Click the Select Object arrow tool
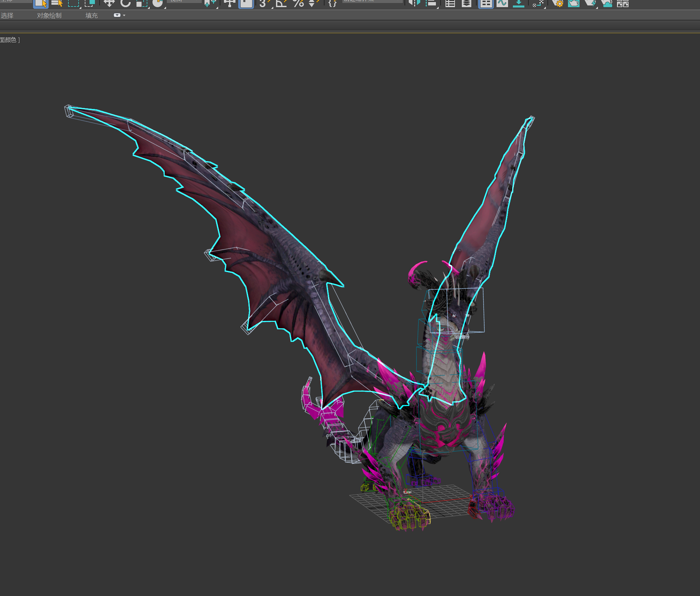 [x=40, y=3]
